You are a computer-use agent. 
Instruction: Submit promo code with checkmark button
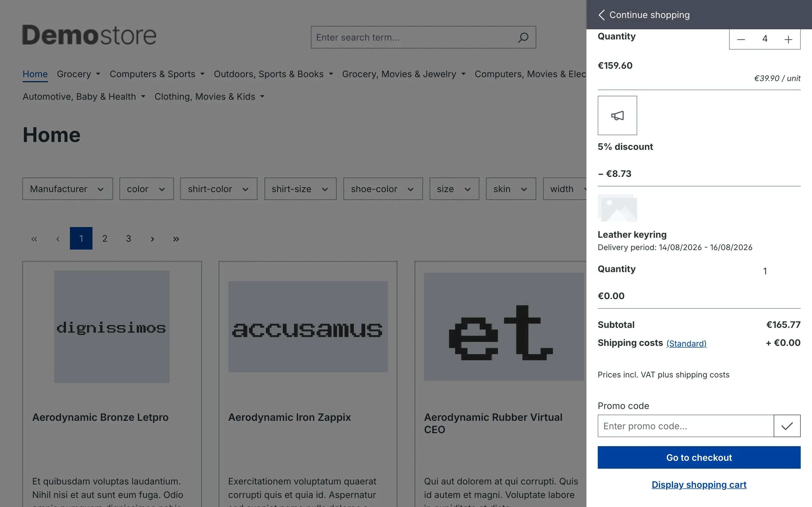click(787, 426)
